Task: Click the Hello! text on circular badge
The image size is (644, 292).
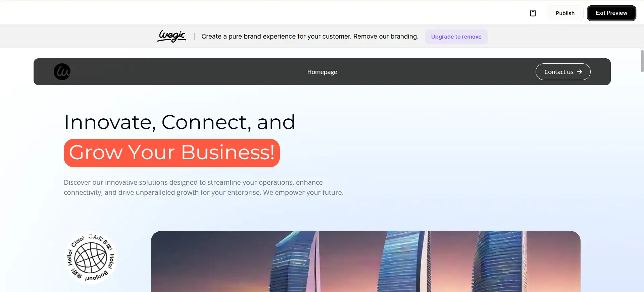Action: pyautogui.click(x=70, y=257)
